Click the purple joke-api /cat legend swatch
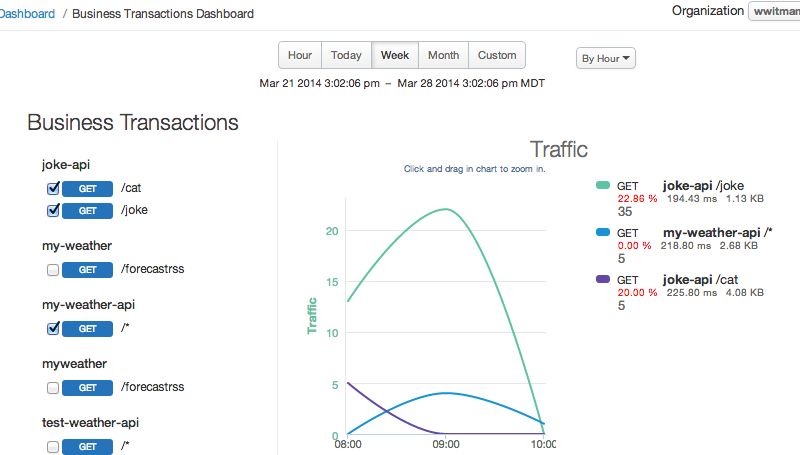The width and height of the screenshot is (800, 455). click(603, 280)
